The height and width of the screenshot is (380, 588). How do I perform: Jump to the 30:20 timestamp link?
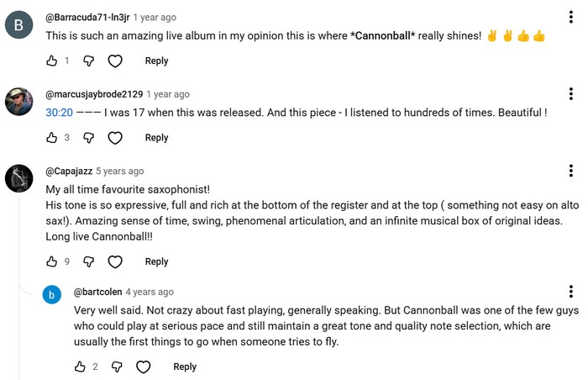59,113
